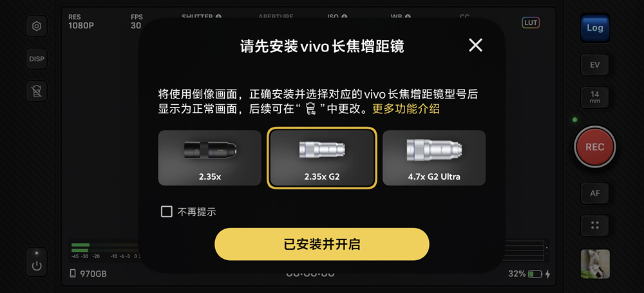Check the 不再提示 checkbox
Screen dimensions: 644x293
pyautogui.click(x=166, y=212)
